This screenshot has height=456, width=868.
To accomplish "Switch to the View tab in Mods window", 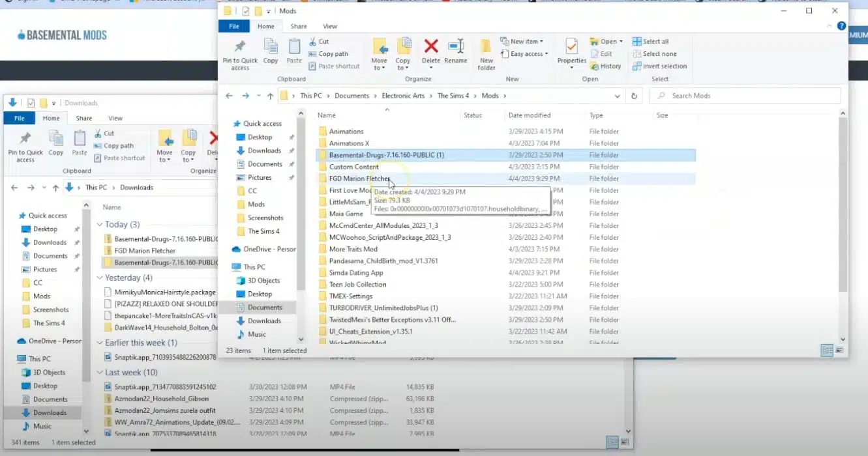I will (x=330, y=26).
